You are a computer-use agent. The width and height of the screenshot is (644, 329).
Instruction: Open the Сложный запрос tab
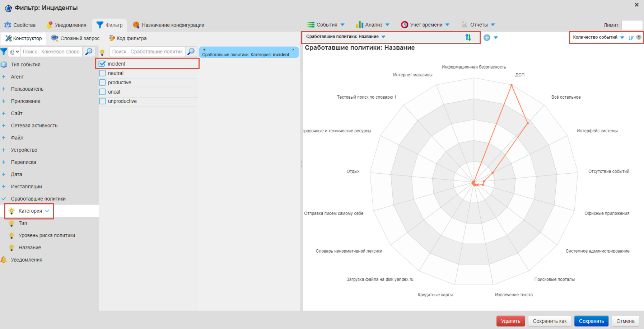click(75, 38)
